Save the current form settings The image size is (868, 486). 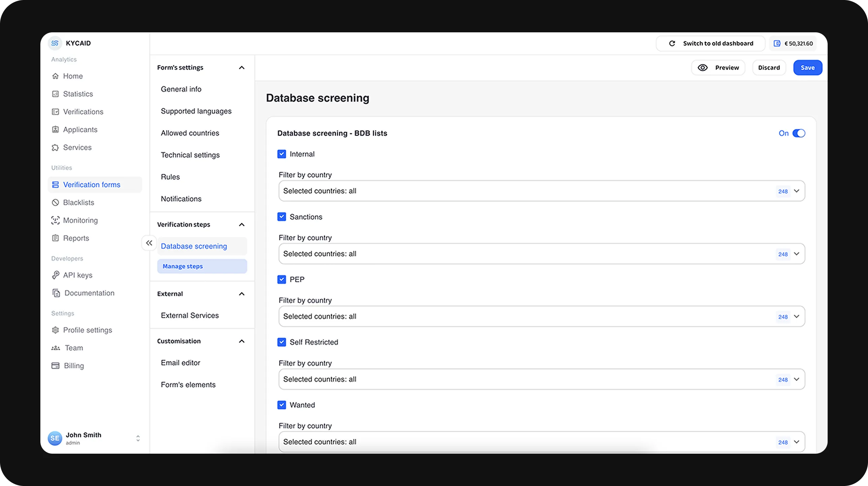coord(807,67)
